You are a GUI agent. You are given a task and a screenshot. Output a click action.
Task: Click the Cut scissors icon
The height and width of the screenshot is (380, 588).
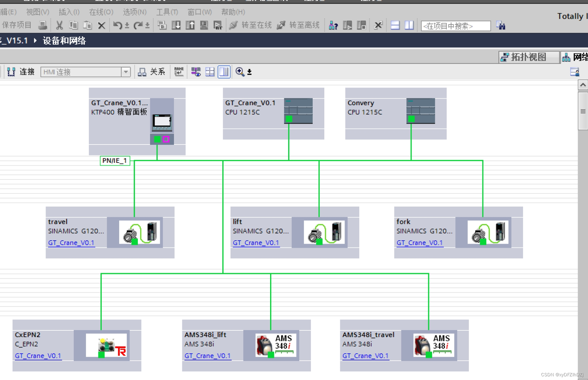coord(59,25)
